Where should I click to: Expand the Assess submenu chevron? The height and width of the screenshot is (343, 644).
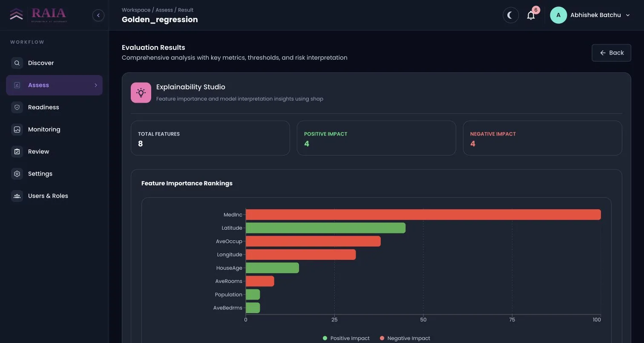[x=96, y=85]
